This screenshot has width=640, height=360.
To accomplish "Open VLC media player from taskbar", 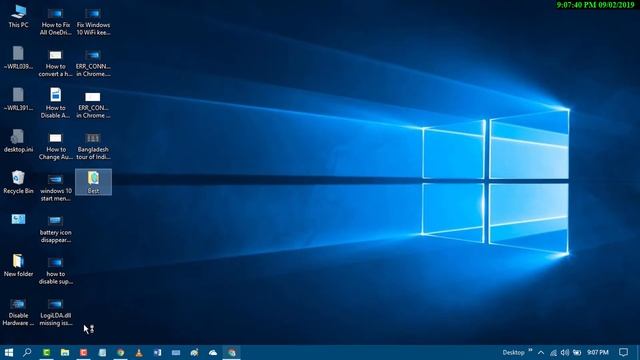I will [139, 352].
